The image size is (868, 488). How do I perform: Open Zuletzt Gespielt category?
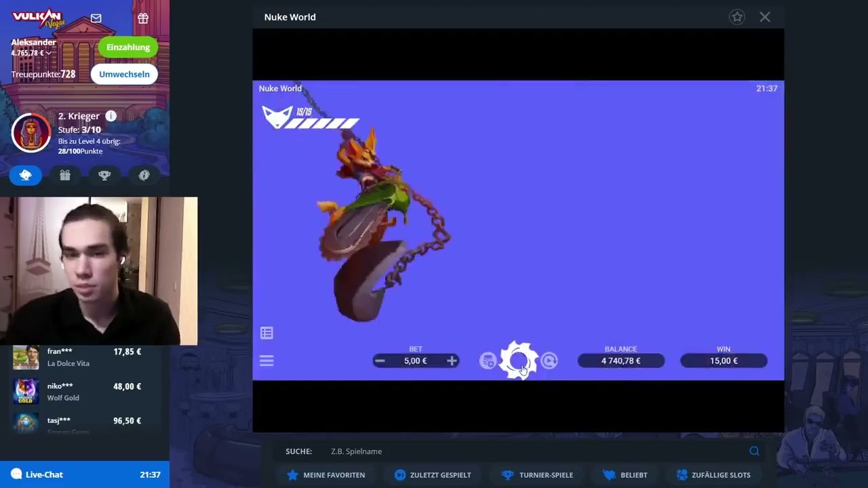pyautogui.click(x=433, y=475)
